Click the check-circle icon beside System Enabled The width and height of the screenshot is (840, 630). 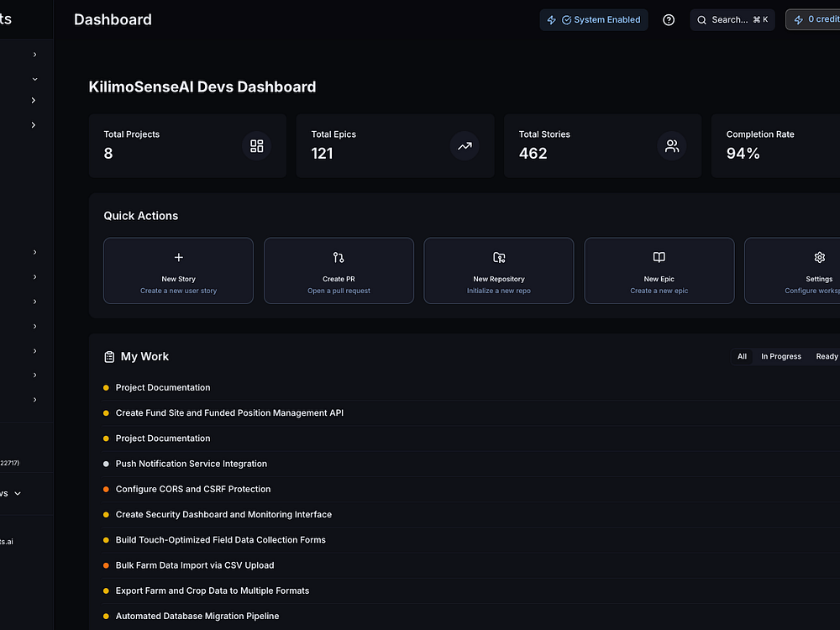pyautogui.click(x=566, y=20)
